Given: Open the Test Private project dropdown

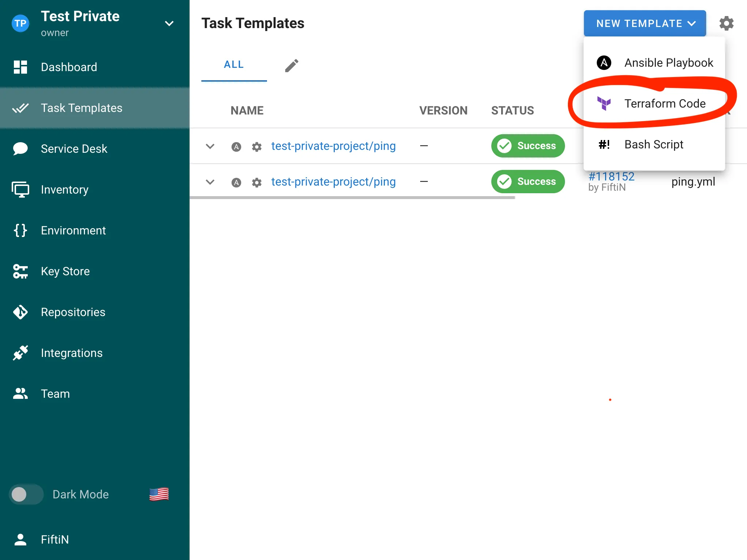Looking at the screenshot, I should click(169, 24).
